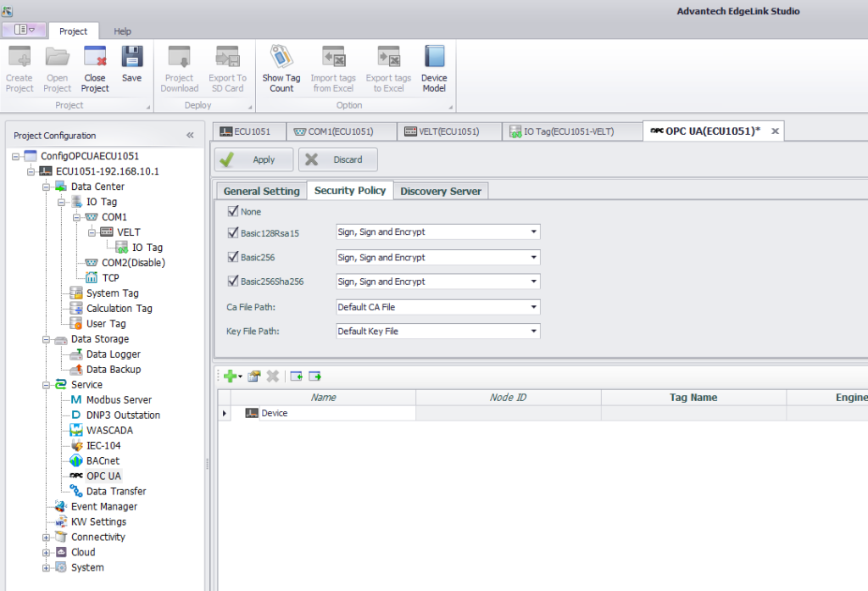Toggle the Basic256 checkbox
868x591 pixels.
tap(233, 257)
